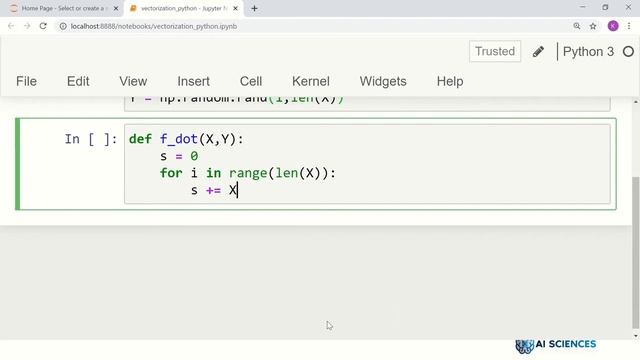The image size is (640, 360).
Task: Open the Widgets menu
Action: click(383, 81)
